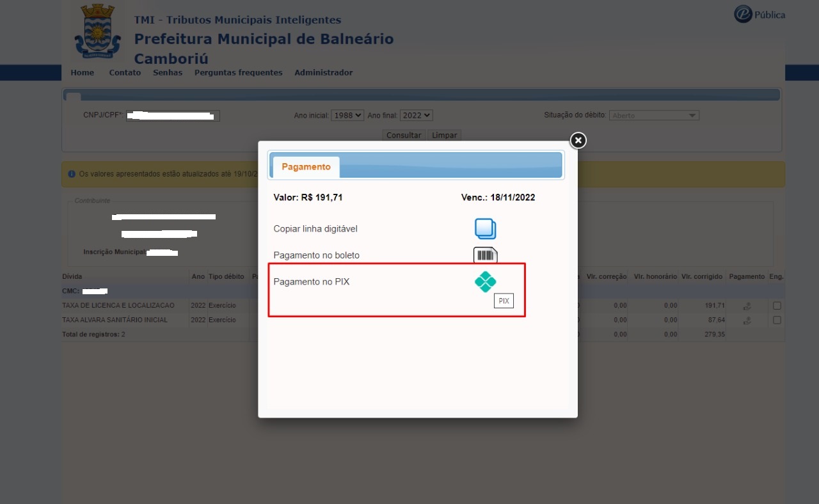Click the e-Pública logo

click(x=759, y=14)
